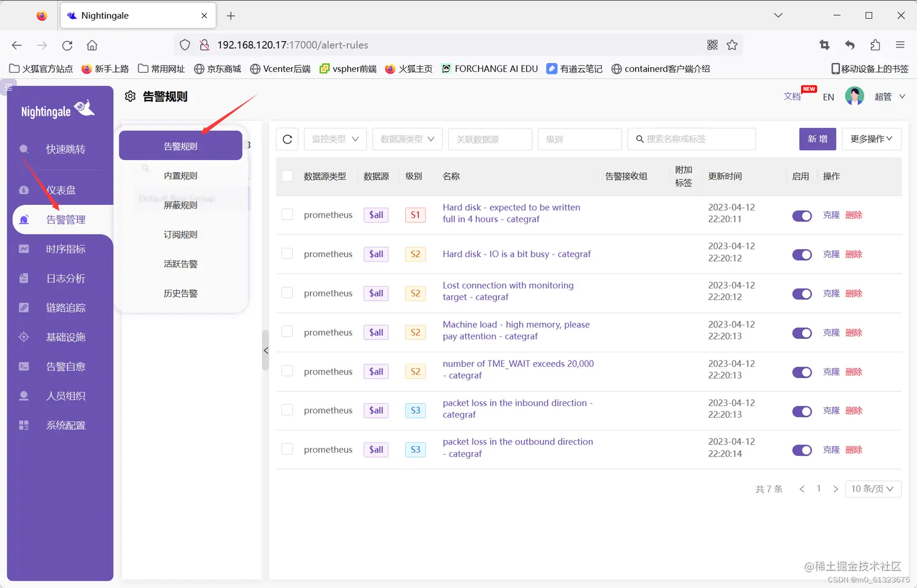917x588 pixels.
Task: Select 活跃告警 in the submenu
Action: click(x=181, y=264)
